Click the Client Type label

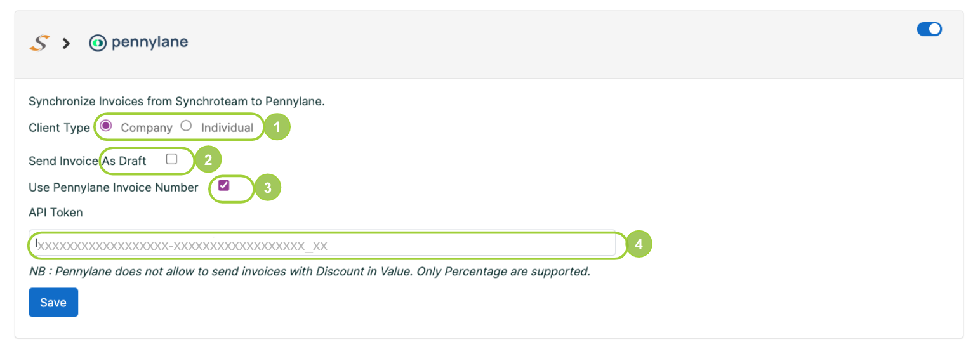60,128
